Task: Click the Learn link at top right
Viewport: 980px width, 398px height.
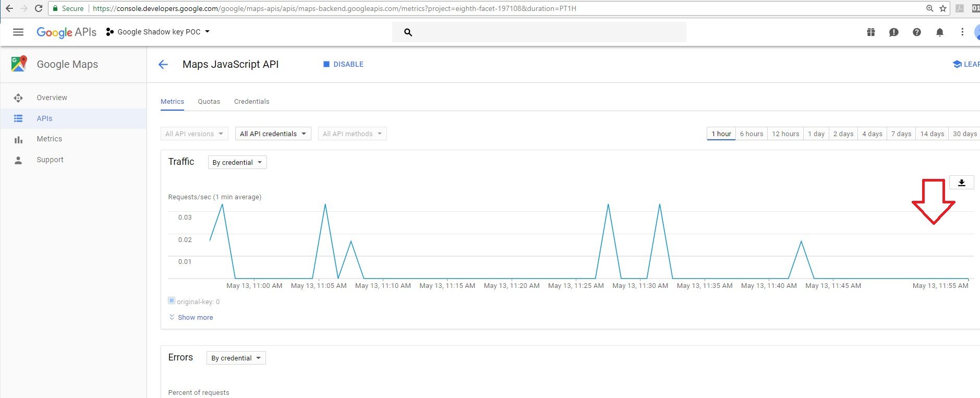Action: pos(966,64)
